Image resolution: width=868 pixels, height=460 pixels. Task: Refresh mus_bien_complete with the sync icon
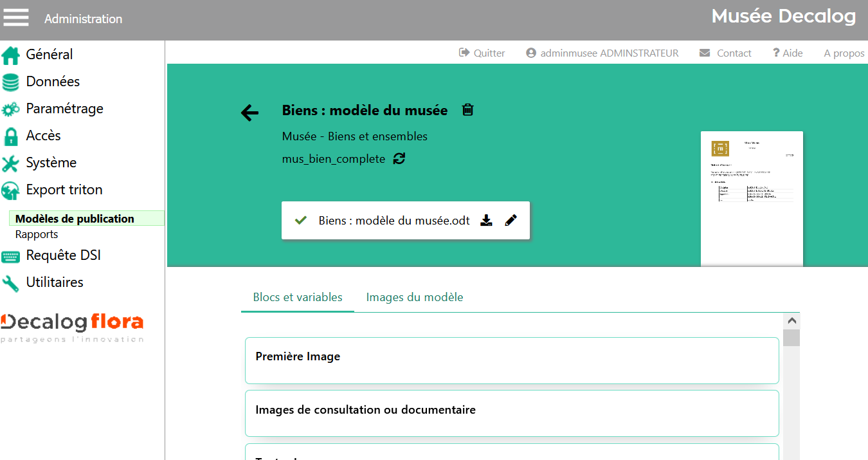coord(399,158)
